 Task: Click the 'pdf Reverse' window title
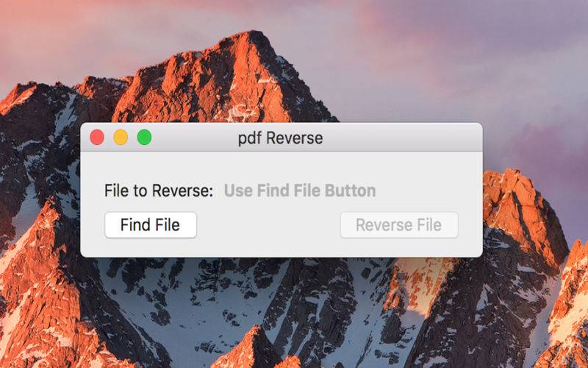[x=281, y=138]
